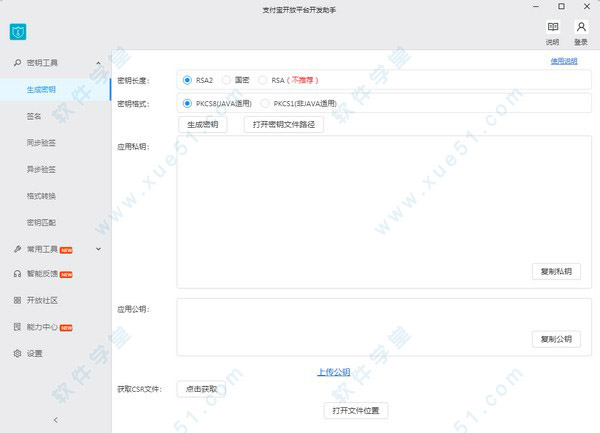Click the 上传公钥 link
Image resolution: width=600 pixels, height=433 pixels.
coord(334,372)
